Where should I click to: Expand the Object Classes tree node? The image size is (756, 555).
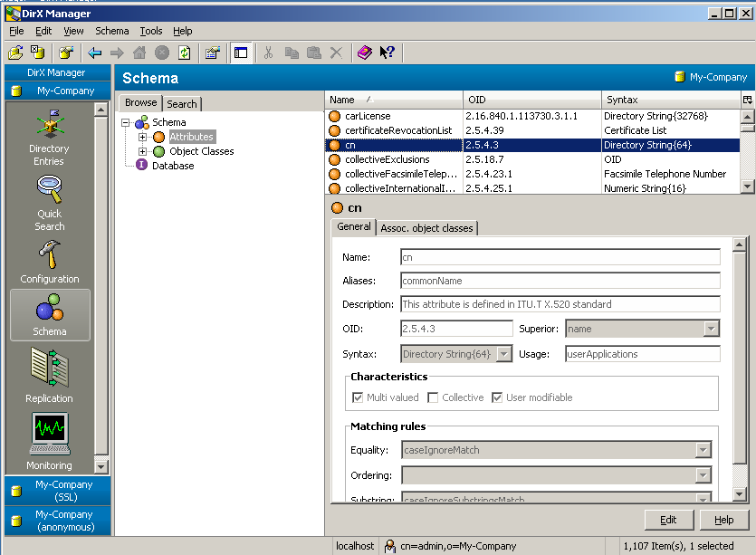(143, 151)
